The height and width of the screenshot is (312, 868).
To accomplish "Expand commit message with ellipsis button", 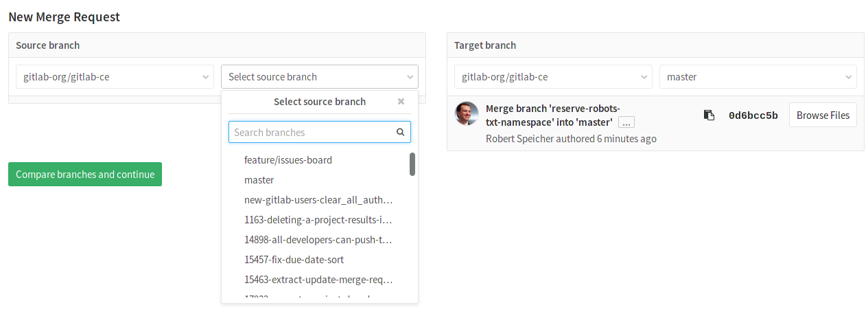I will (626, 122).
